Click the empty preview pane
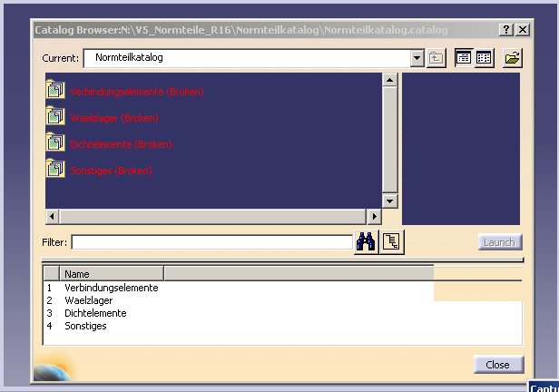Viewport: 559px width, 392px height. pos(461,149)
